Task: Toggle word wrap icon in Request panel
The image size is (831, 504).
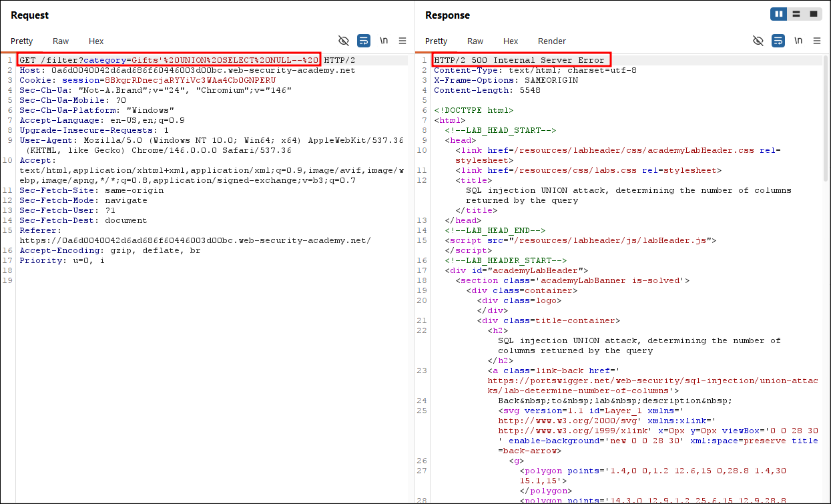Action: pos(364,41)
